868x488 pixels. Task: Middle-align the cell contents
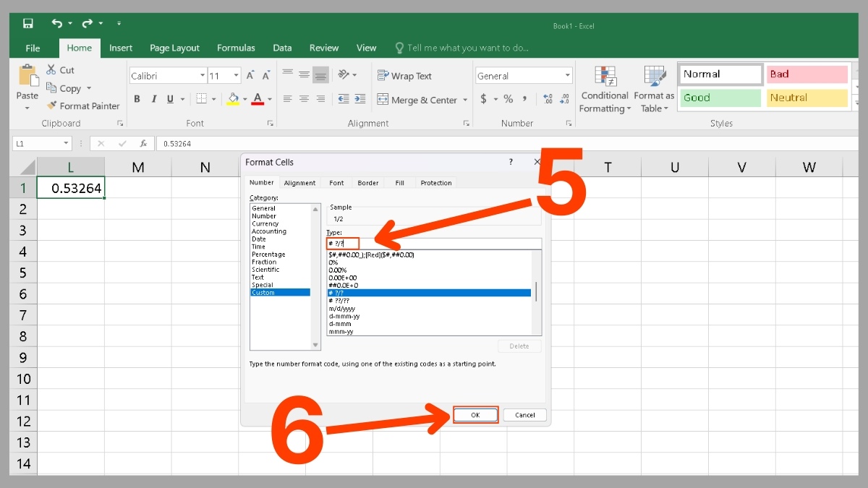pos(304,74)
